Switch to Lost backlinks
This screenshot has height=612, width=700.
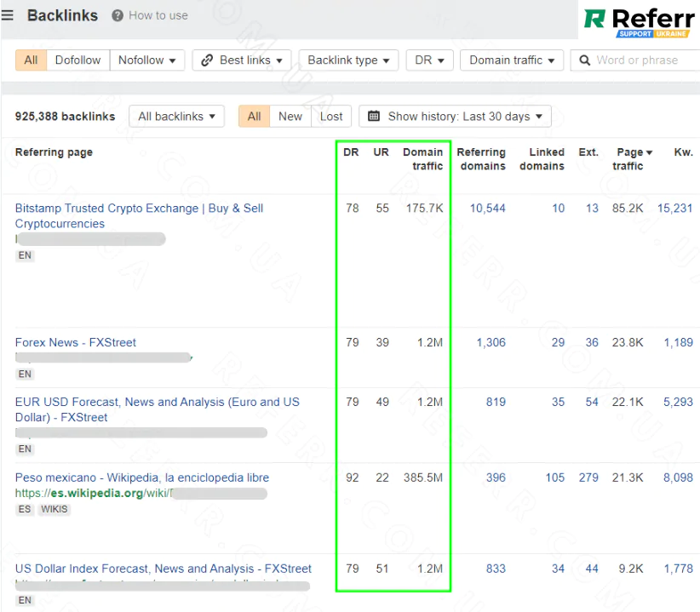[x=331, y=117]
